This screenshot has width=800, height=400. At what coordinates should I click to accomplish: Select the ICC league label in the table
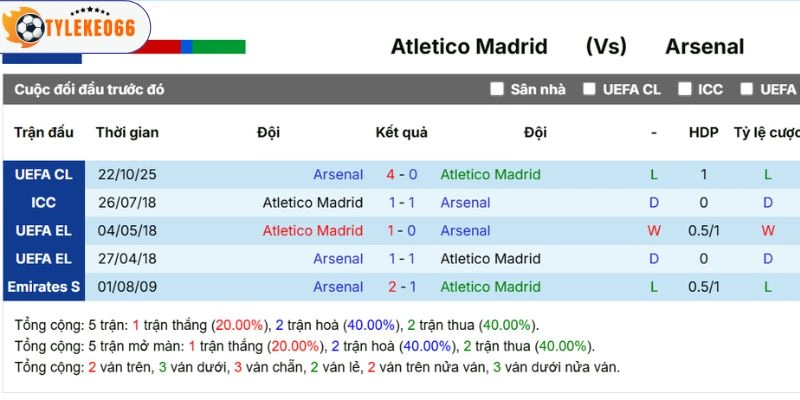tap(43, 202)
